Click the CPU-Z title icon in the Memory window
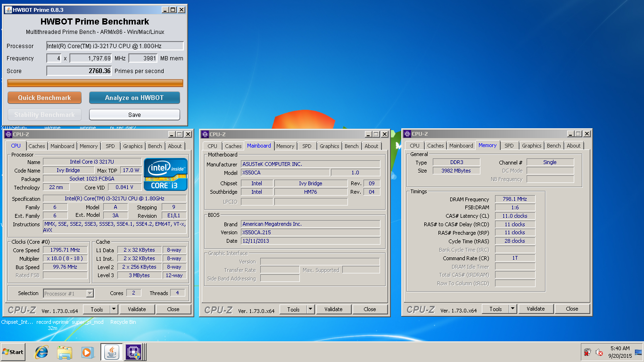Viewport: 644px width, 362px height. click(407, 134)
